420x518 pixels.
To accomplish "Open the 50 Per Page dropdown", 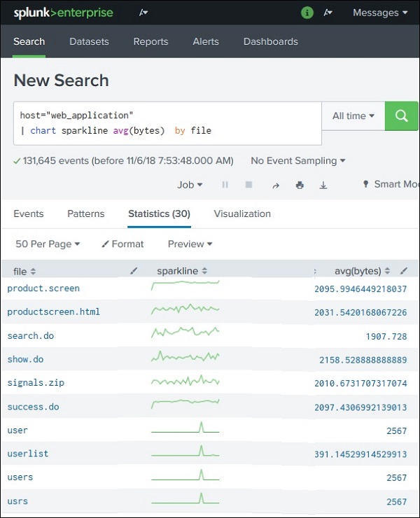I will (x=48, y=244).
